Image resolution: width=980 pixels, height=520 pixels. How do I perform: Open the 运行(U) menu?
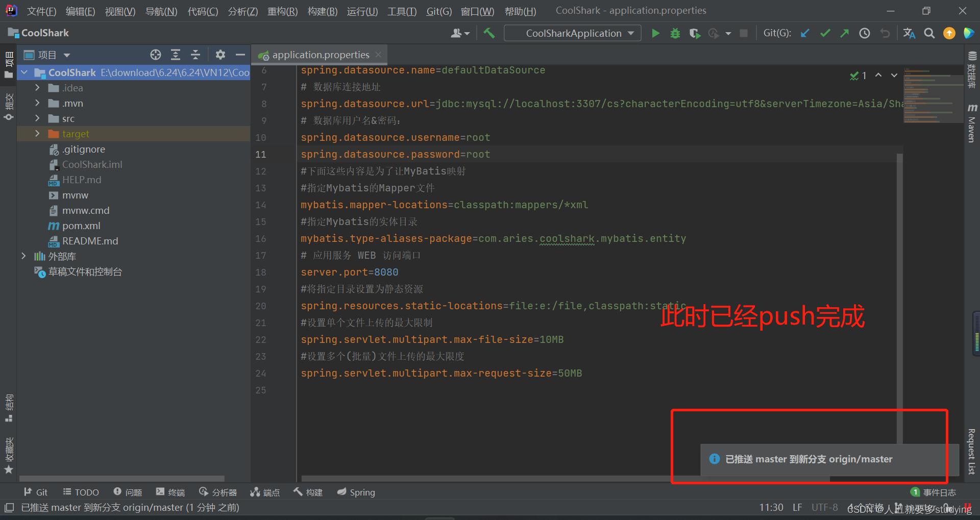362,11
